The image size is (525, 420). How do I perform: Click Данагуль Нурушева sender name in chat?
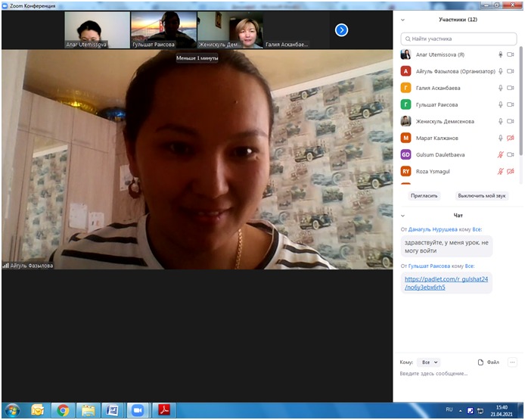(x=433, y=230)
